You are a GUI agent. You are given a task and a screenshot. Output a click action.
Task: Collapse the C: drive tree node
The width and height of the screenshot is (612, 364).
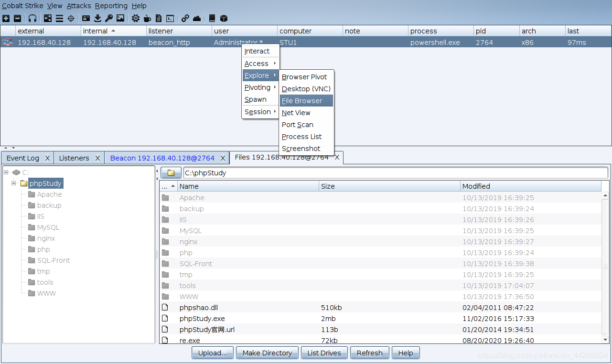[6, 172]
